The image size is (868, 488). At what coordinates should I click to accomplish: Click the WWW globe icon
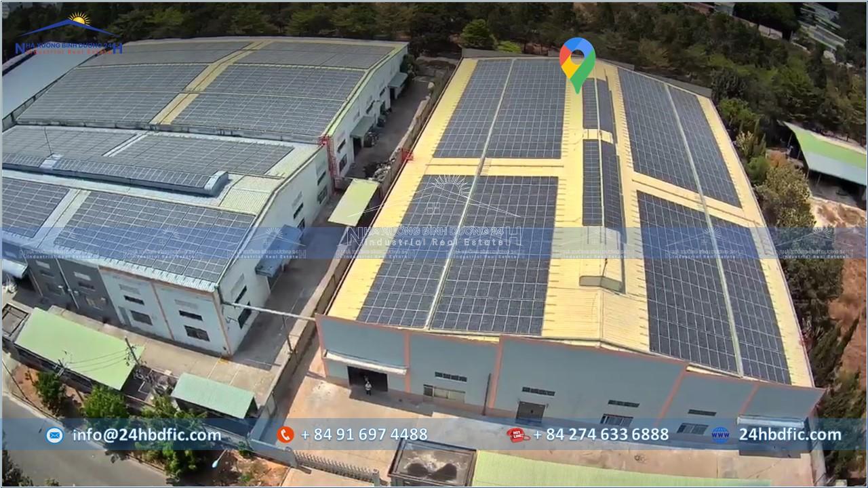720,435
